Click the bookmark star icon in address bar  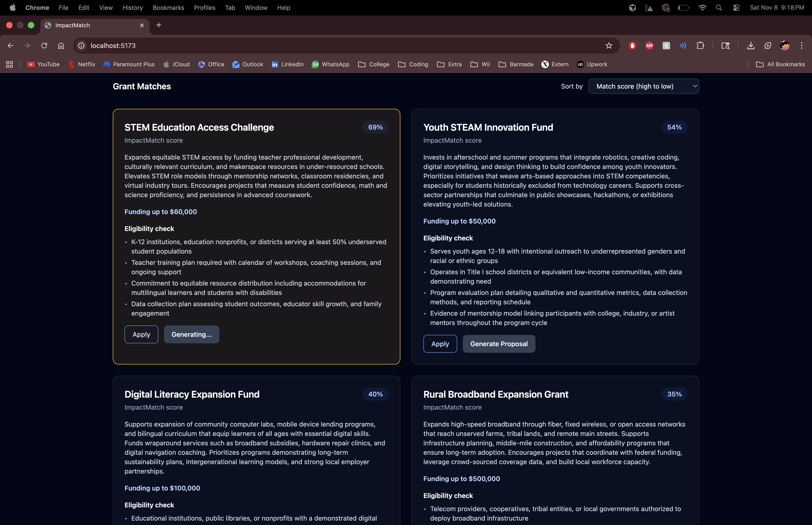609,46
